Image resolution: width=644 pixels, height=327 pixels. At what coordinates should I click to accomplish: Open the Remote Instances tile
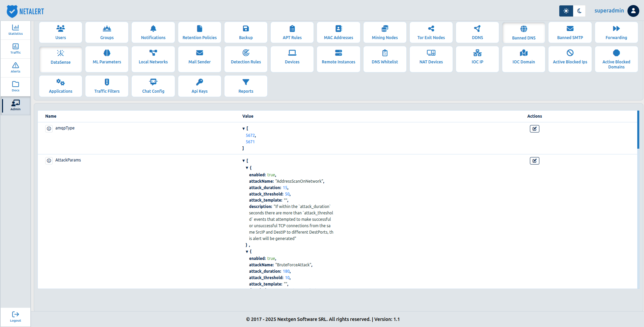(x=339, y=59)
